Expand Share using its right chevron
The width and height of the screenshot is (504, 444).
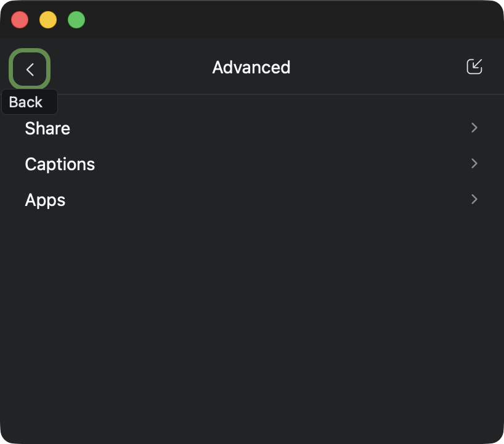pyautogui.click(x=474, y=128)
